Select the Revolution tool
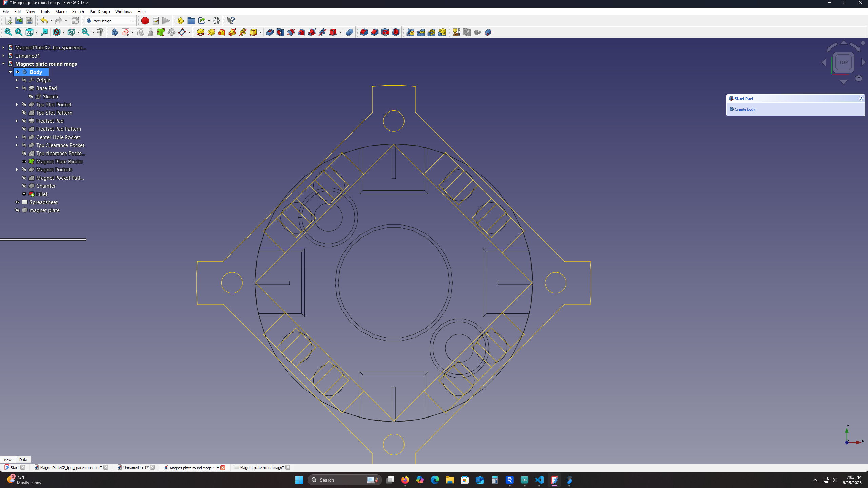This screenshot has height=488, width=868. click(211, 32)
